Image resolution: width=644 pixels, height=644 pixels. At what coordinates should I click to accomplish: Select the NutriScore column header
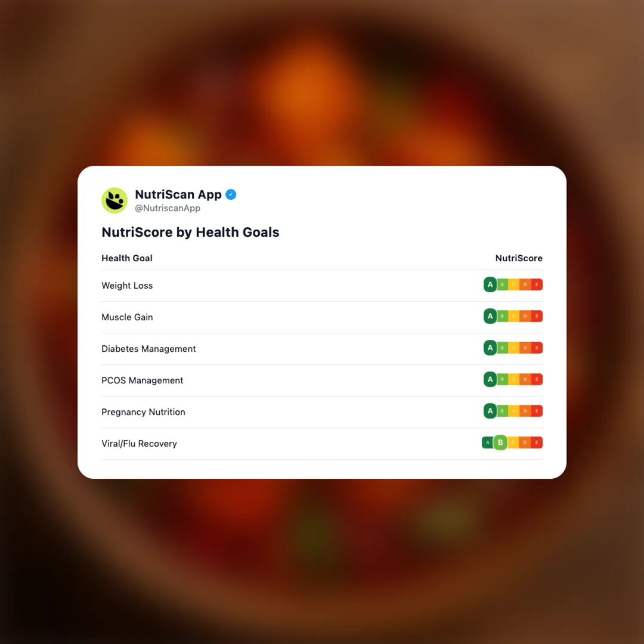pos(519,258)
